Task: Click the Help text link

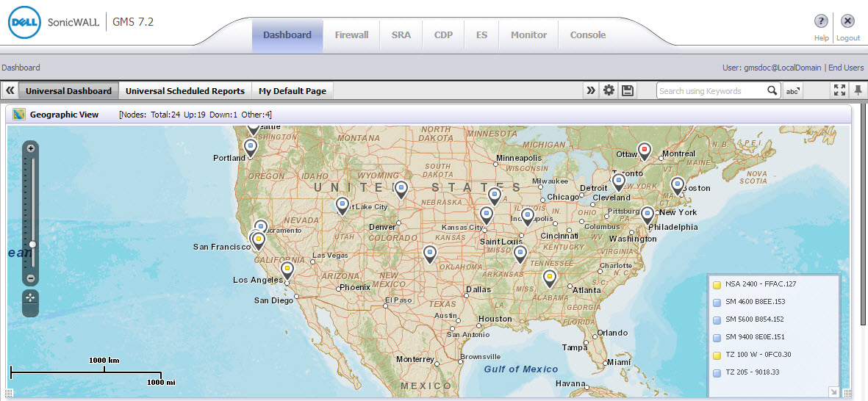Action: (821, 38)
